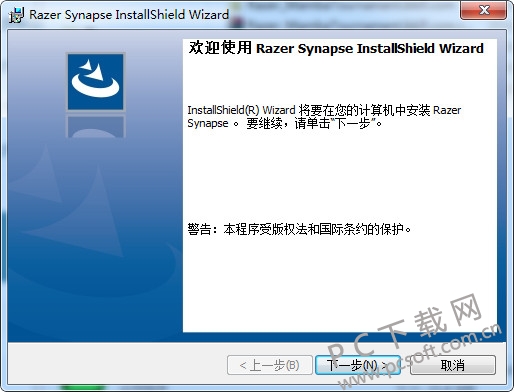
Task: Click the faded logo reflection below the InstallShield logo
Action: (96, 126)
